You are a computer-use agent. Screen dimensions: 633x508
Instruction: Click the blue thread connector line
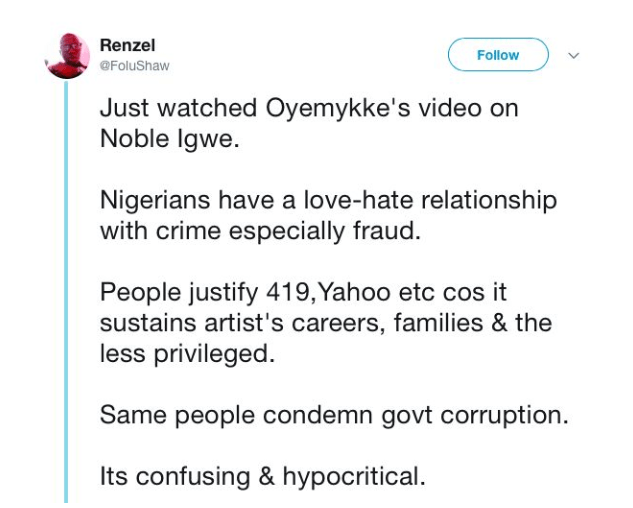tap(66, 292)
